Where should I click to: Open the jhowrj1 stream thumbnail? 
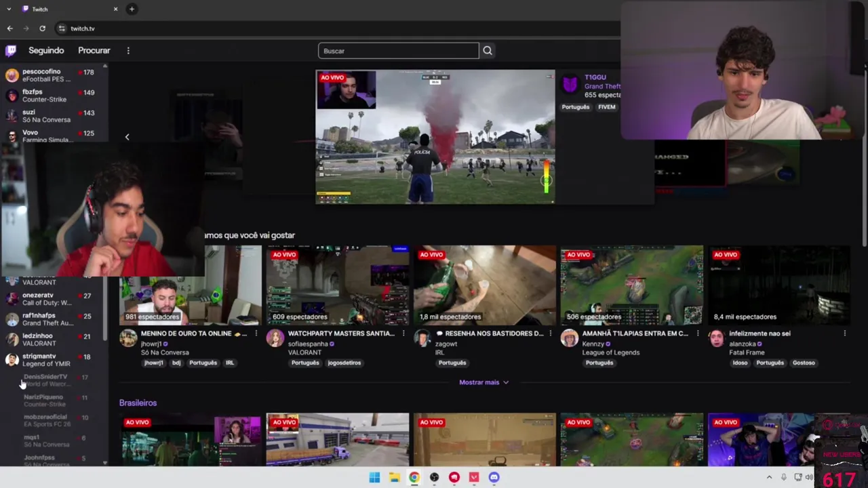pyautogui.click(x=191, y=285)
